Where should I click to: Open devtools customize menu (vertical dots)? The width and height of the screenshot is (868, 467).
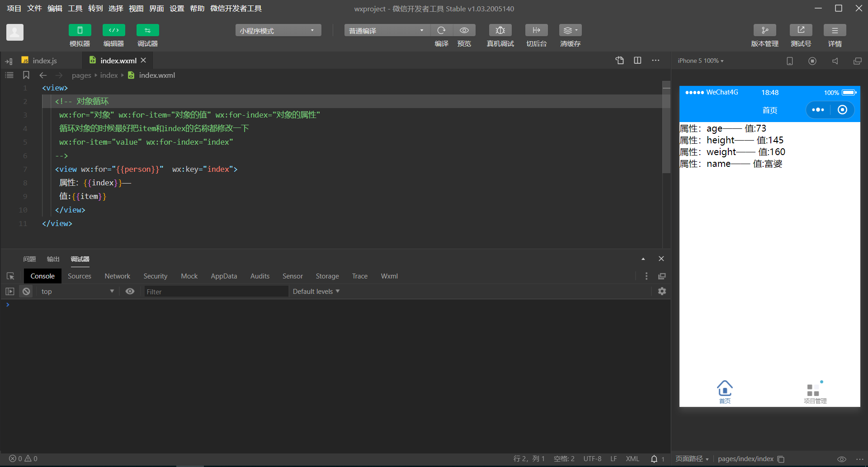click(646, 276)
